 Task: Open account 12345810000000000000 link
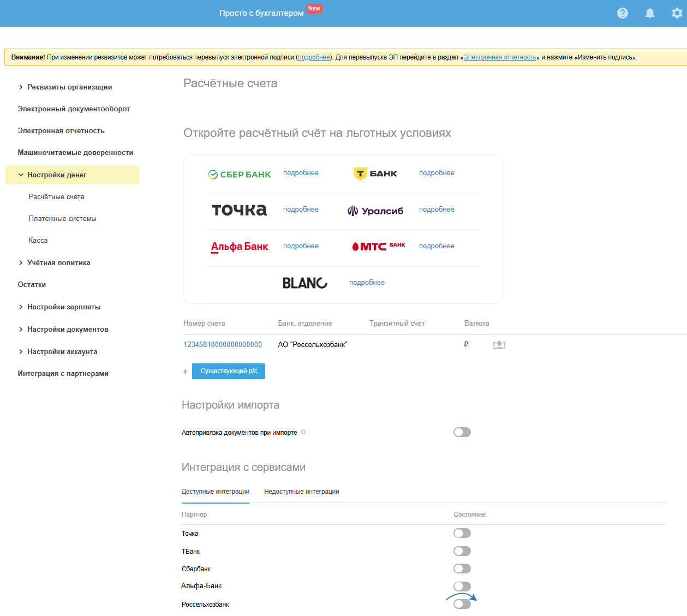pyautogui.click(x=223, y=345)
